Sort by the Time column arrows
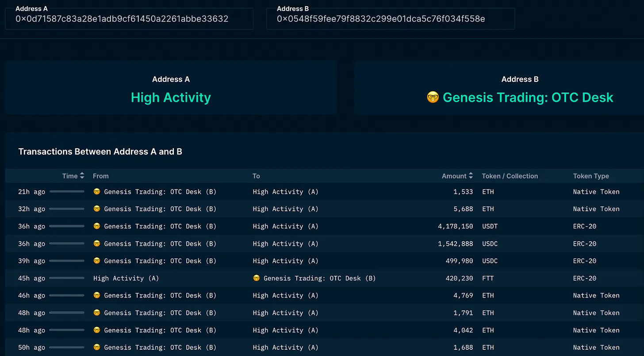Image resolution: width=644 pixels, height=356 pixels. (82, 176)
